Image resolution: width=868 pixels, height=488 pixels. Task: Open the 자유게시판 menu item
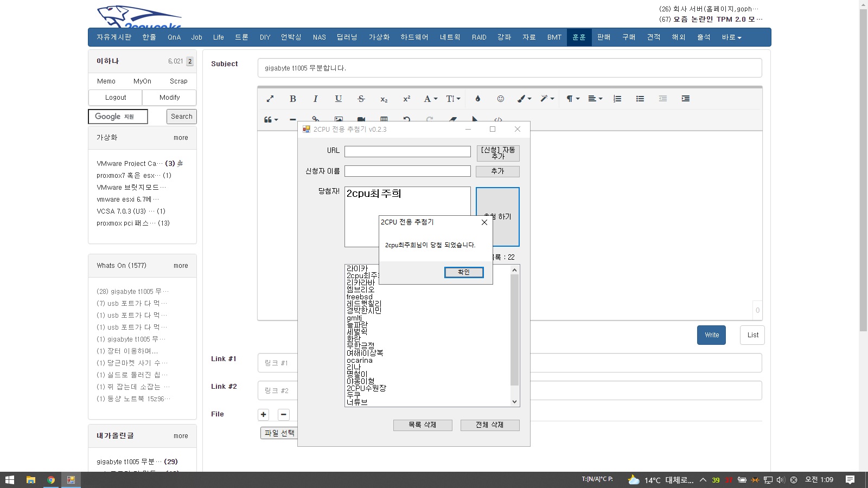[x=114, y=37]
